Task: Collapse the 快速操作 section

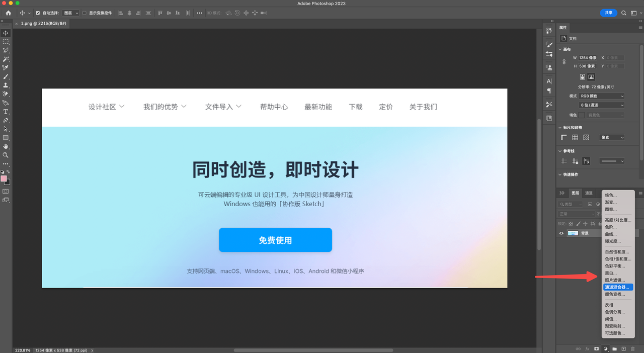Action: (560, 174)
